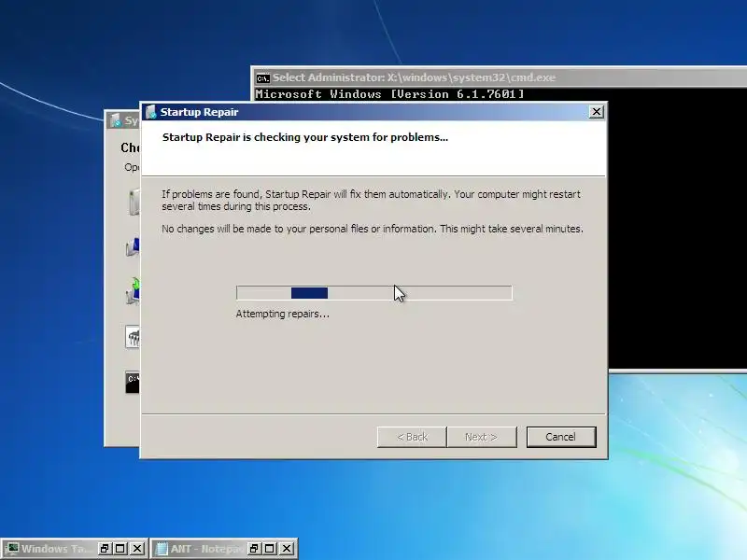Image resolution: width=747 pixels, height=560 pixels.
Task: Click the grayed-out Back button
Action: point(412,437)
